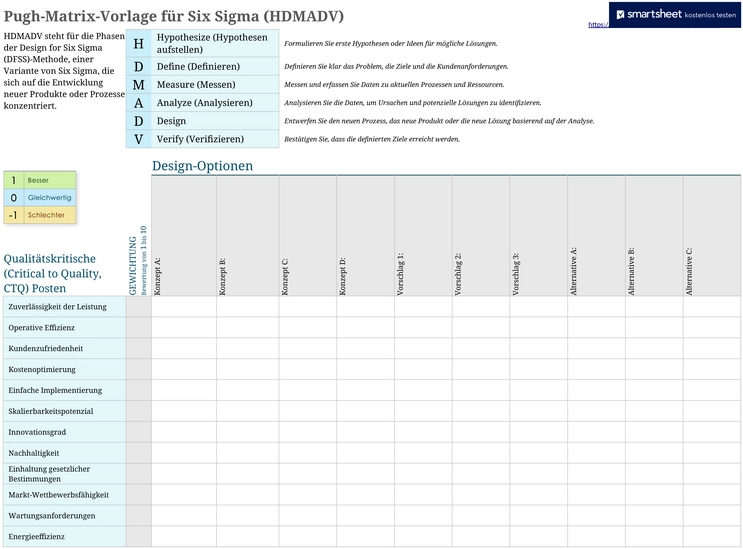
Task: Select the 'Einfache Implementierung' row label
Action: (x=64, y=390)
